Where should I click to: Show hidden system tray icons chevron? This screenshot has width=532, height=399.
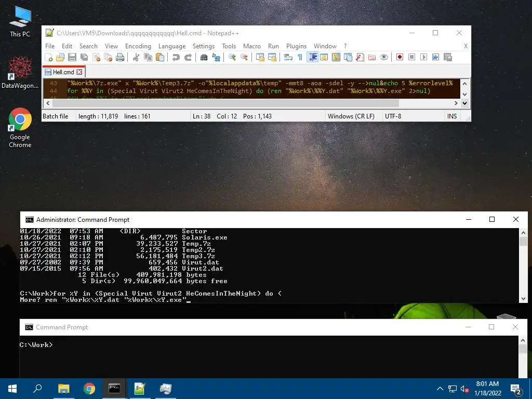(440, 389)
